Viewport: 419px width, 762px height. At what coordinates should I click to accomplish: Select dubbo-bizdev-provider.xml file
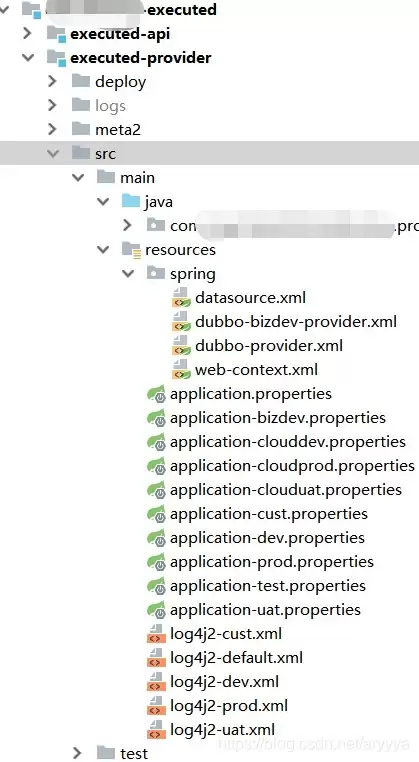coord(296,322)
